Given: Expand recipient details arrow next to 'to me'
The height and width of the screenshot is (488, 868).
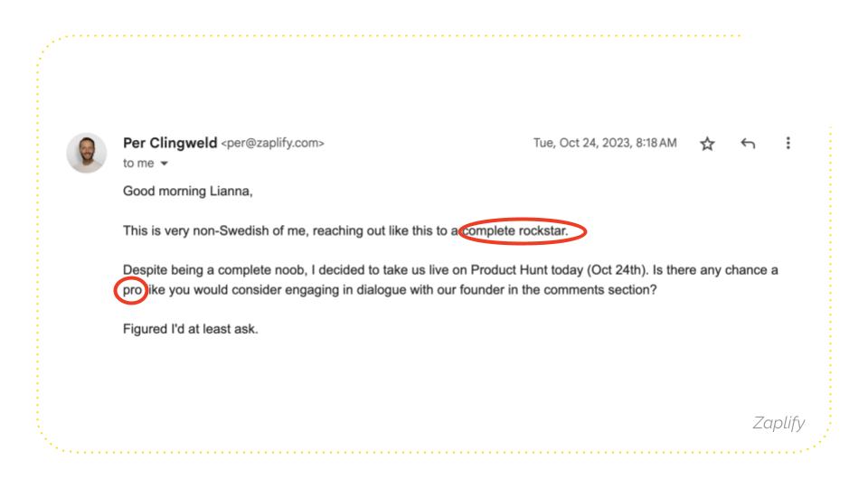Looking at the screenshot, I should [164, 164].
